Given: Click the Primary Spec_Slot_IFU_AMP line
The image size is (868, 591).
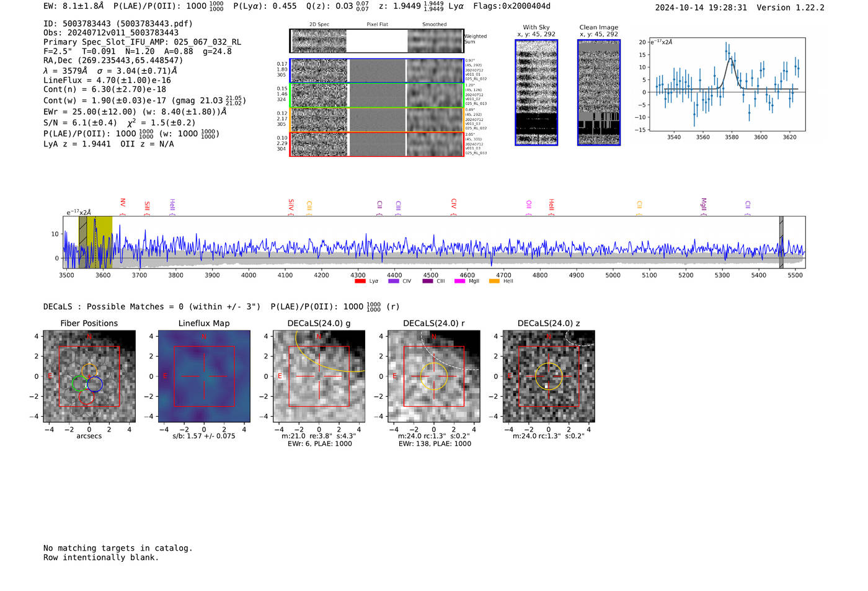Looking at the screenshot, I should click(x=143, y=42).
